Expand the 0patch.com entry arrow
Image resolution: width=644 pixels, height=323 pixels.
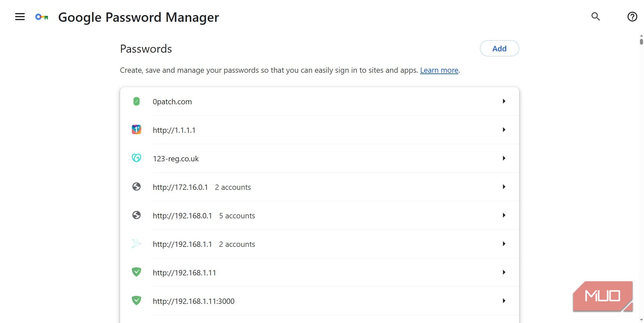(x=504, y=101)
